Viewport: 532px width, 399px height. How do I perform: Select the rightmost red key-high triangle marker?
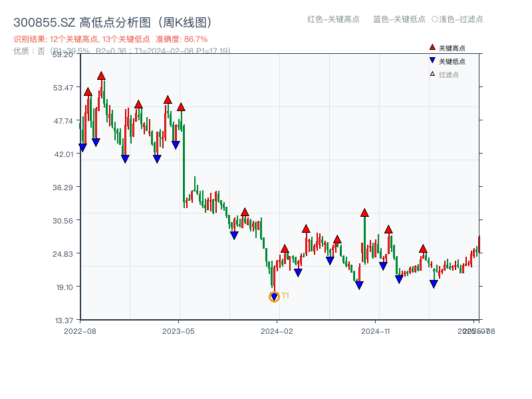[423, 249]
